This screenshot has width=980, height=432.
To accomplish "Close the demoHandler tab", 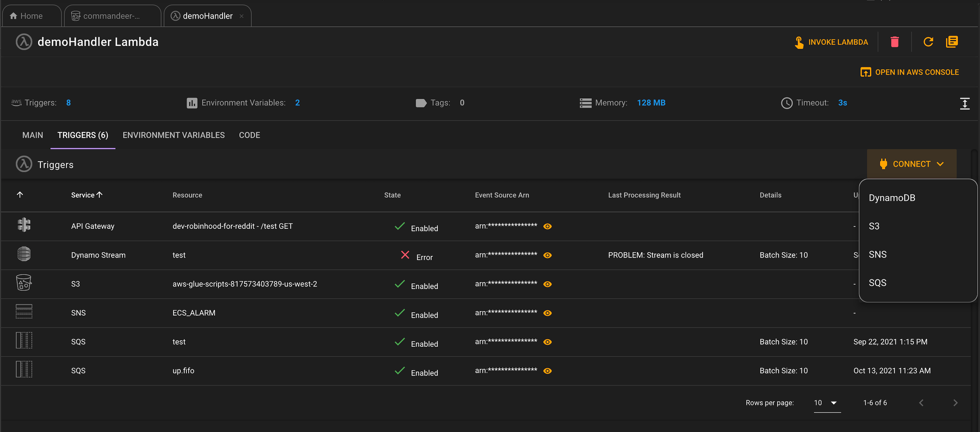I will coord(241,16).
